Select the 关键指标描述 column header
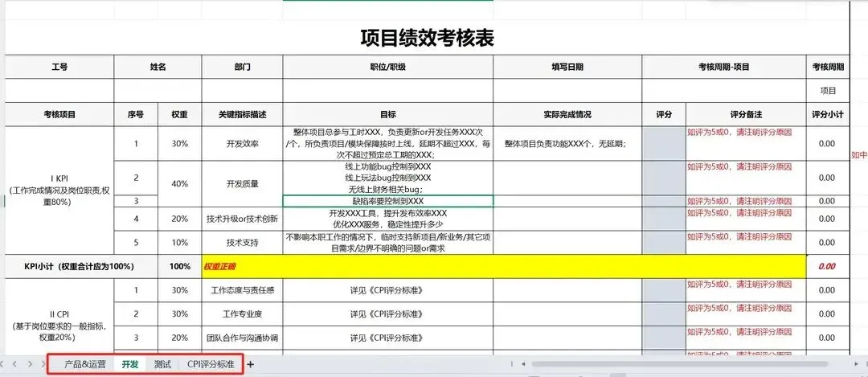Image resolution: width=868 pixels, height=377 pixels. (x=243, y=115)
